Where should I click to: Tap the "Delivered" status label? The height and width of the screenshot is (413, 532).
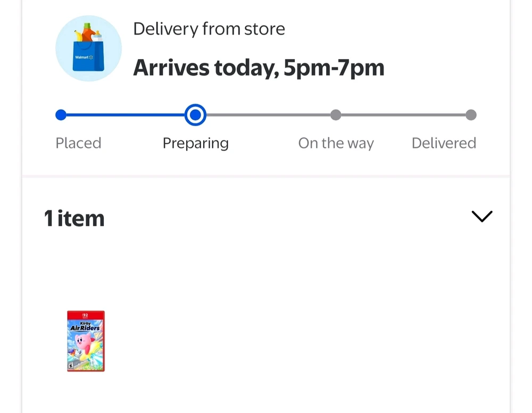click(x=444, y=143)
